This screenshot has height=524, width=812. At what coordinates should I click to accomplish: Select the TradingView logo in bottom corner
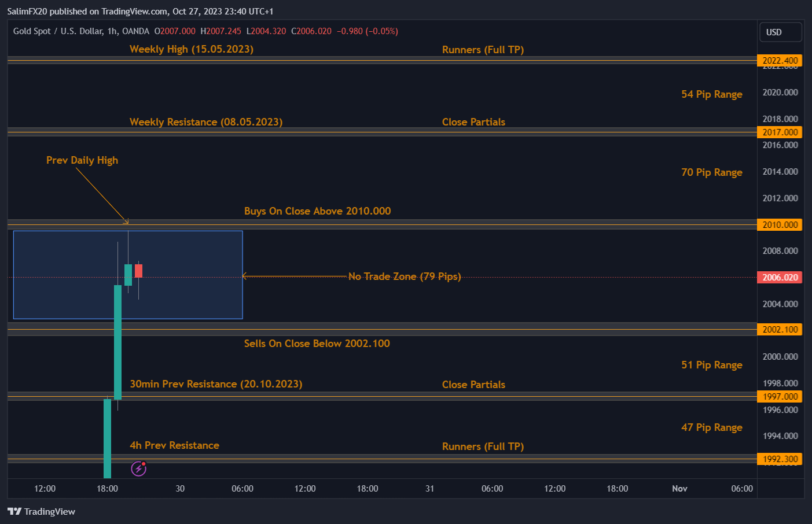click(41, 511)
